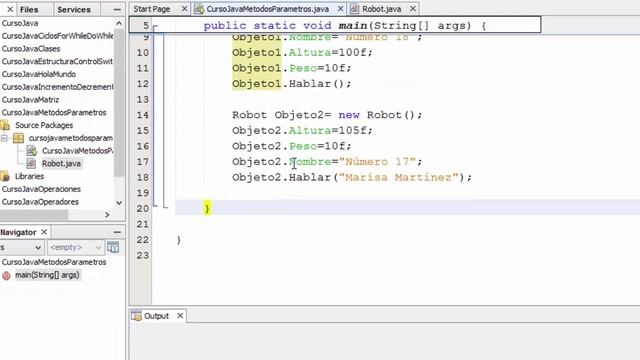Click the text "Número 17" in line 17

(x=377, y=162)
